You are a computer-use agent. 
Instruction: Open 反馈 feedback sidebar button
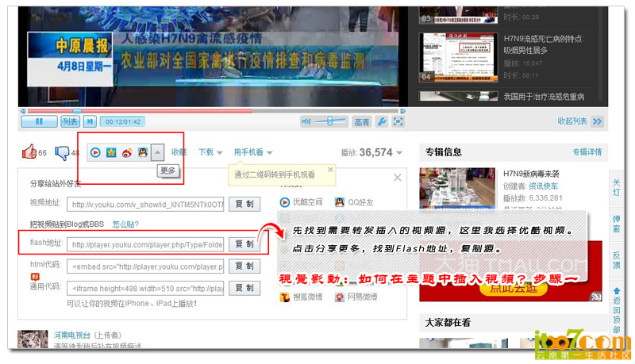(616, 260)
